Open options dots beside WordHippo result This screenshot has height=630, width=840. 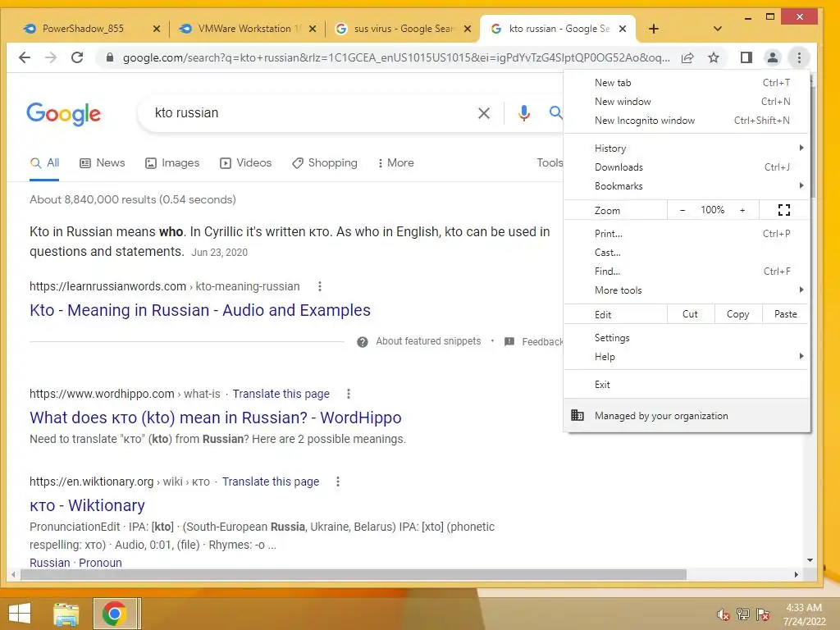coord(349,394)
